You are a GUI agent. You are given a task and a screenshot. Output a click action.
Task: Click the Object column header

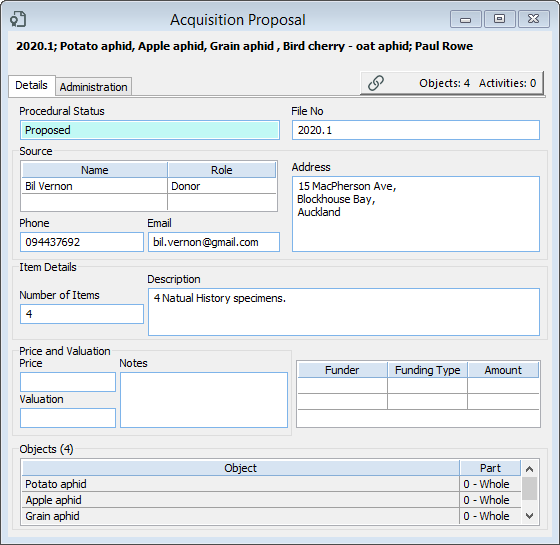point(240,468)
